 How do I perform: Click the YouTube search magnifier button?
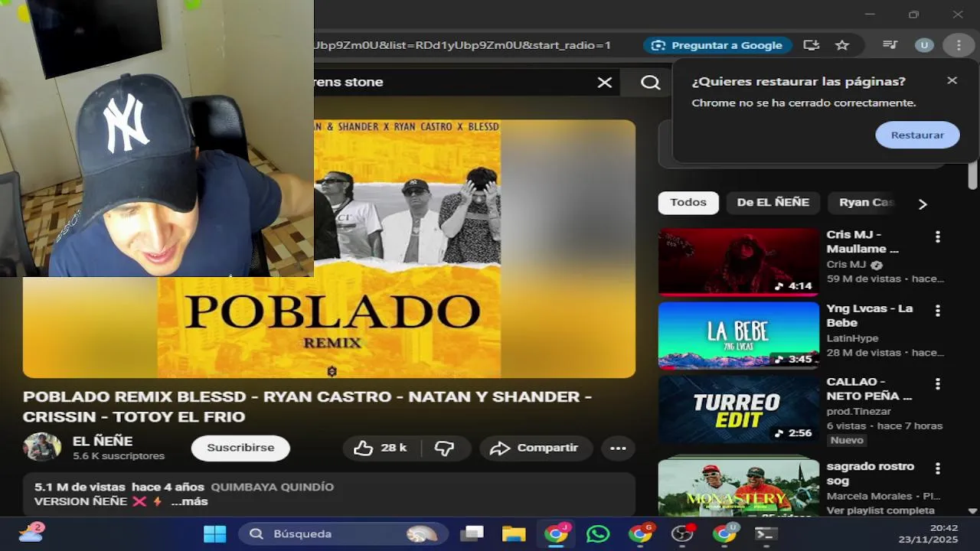650,83
